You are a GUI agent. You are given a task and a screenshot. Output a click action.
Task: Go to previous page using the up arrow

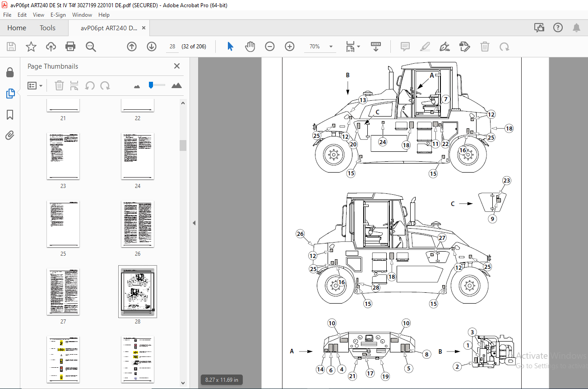132,47
